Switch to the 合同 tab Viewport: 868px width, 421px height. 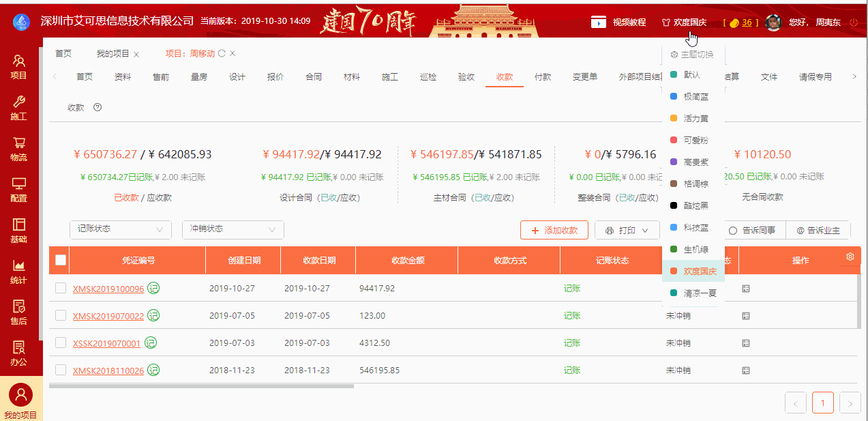[x=313, y=77]
